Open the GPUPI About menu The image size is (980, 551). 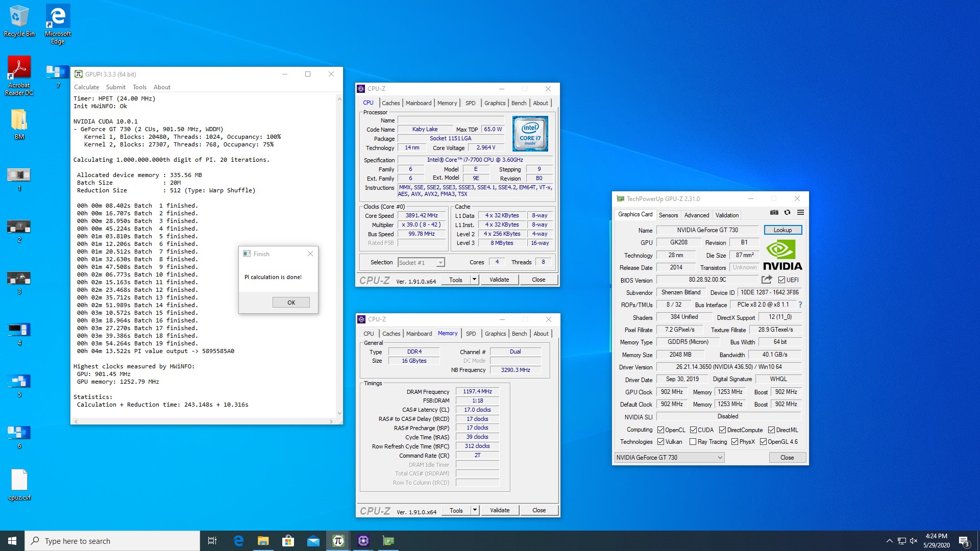point(162,87)
